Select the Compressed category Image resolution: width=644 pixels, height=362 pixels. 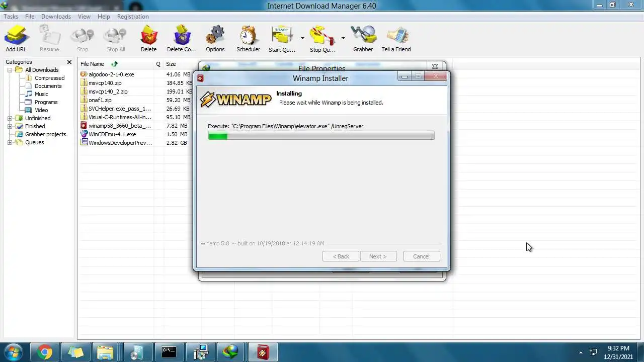49,78
